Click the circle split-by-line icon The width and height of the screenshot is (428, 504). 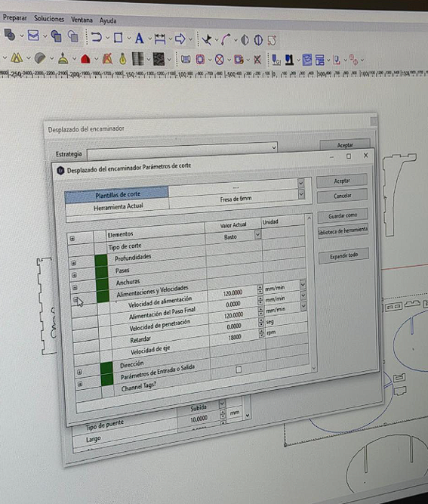point(258,41)
